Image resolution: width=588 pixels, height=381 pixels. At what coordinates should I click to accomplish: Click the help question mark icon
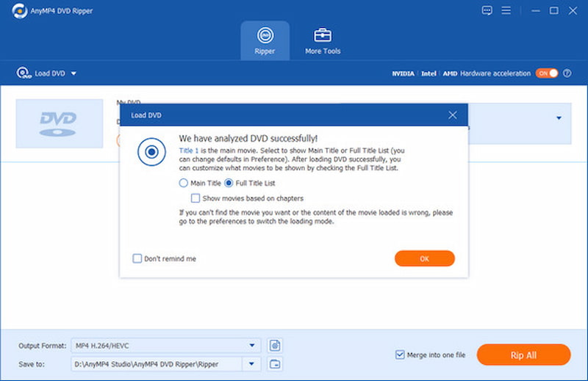567,73
